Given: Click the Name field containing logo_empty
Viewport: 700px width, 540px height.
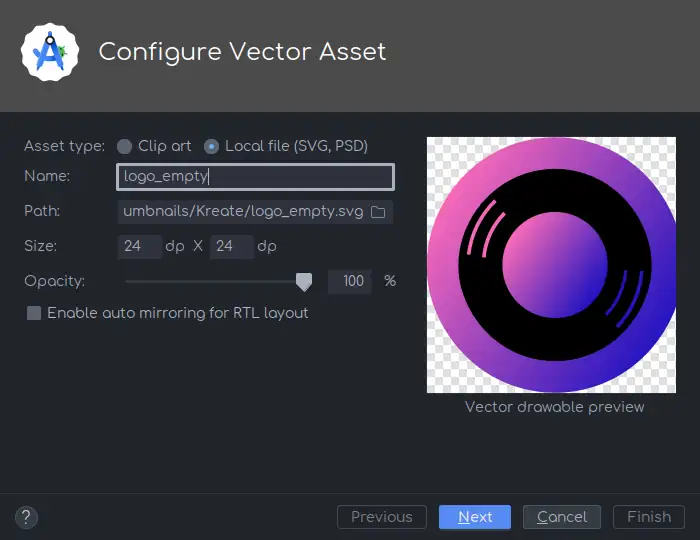Looking at the screenshot, I should [255, 177].
